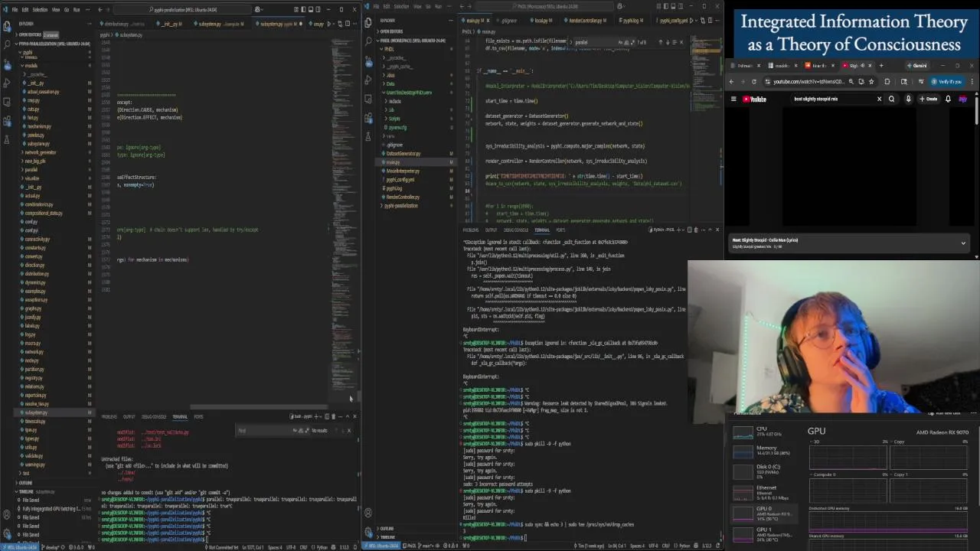980x551 pixels.
Task: Open DatasetGenerator.py in right Explorer tree
Action: click(x=403, y=153)
